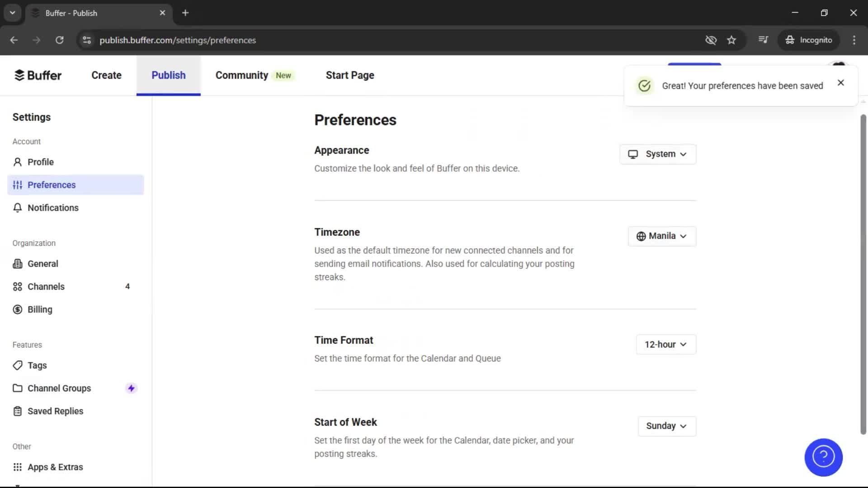Open Billing using the dollar icon
Image resolution: width=868 pixels, height=488 pixels.
coord(17,310)
